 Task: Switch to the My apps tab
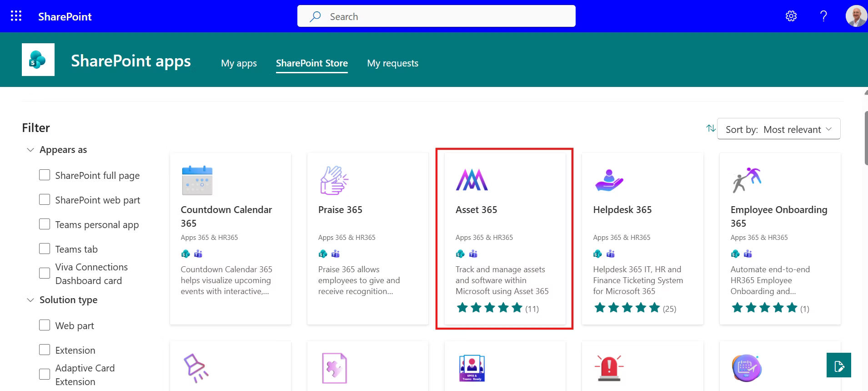[239, 63]
